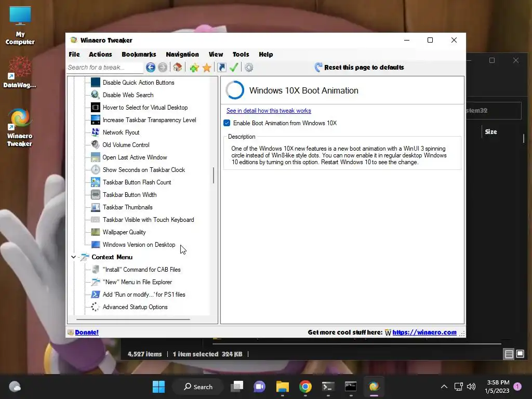
Task: Open the Actions menu
Action: pyautogui.click(x=100, y=54)
